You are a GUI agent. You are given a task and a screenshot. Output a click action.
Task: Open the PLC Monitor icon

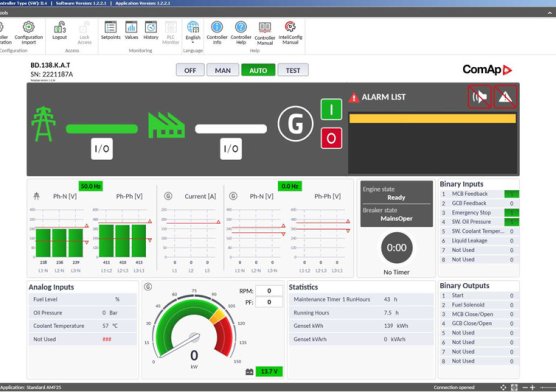pos(171,32)
